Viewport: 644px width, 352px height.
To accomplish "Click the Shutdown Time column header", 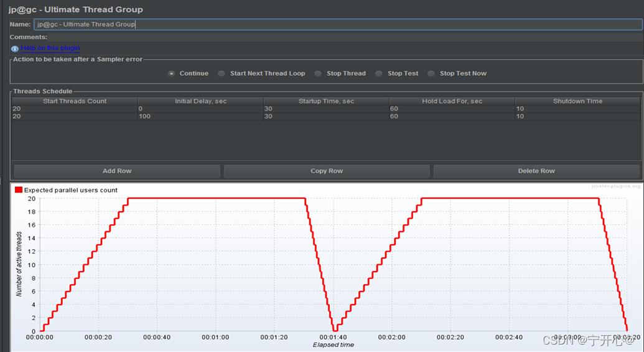I will [x=577, y=101].
